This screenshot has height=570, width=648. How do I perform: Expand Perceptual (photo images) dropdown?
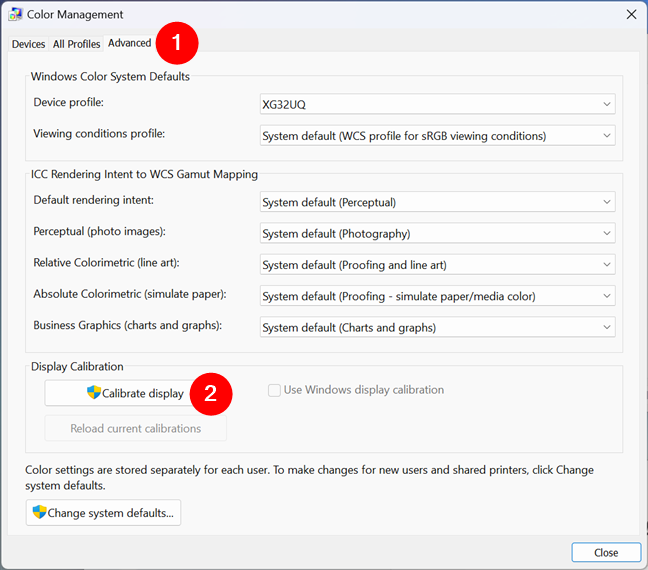point(437,233)
